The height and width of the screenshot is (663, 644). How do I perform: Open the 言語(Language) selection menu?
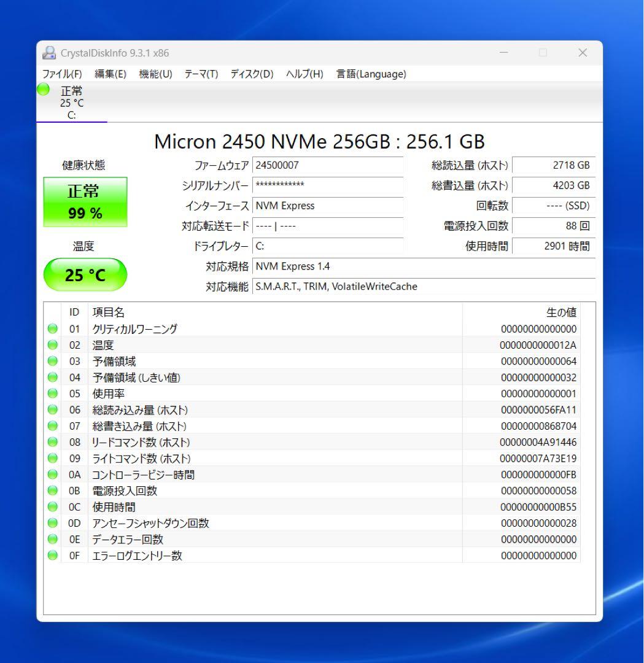pyautogui.click(x=369, y=74)
